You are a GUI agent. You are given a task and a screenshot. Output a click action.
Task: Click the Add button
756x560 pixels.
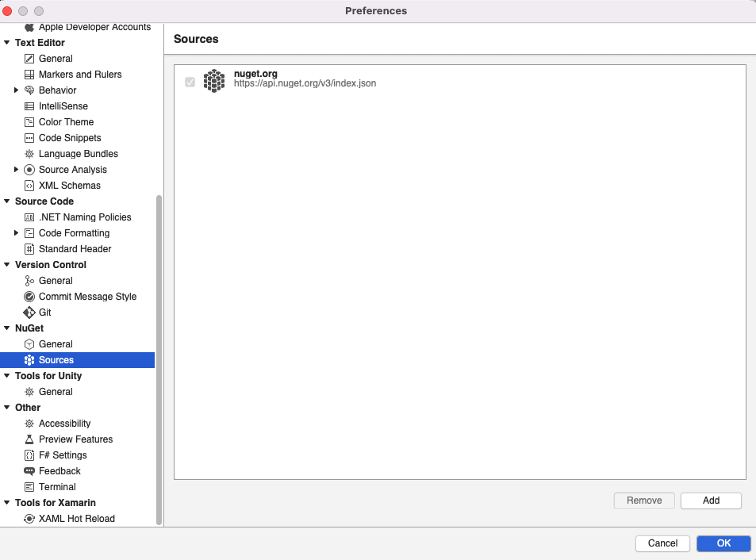pyautogui.click(x=710, y=500)
